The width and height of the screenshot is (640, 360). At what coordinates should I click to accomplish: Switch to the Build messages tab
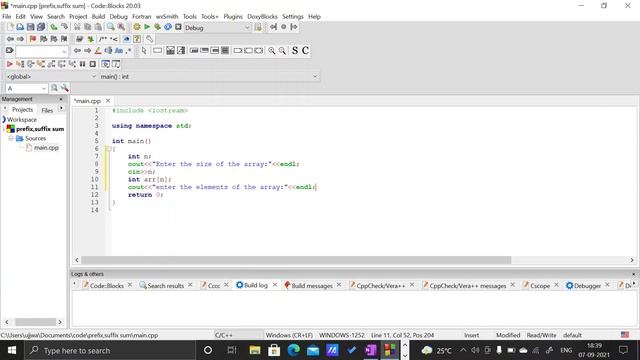[312, 285]
